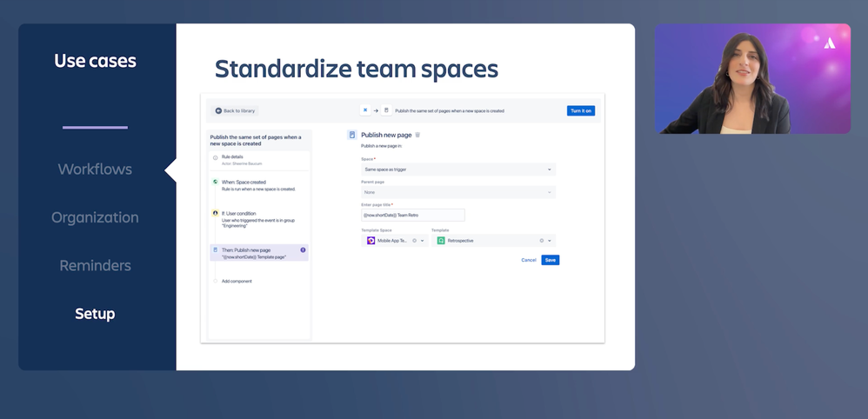Screen dimensions: 868x419
Task: Click the rule title in the left panel
Action: (256, 140)
